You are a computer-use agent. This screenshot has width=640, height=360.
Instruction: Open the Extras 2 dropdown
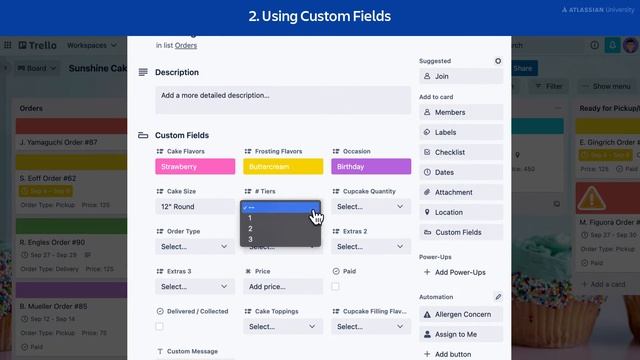[x=371, y=247]
